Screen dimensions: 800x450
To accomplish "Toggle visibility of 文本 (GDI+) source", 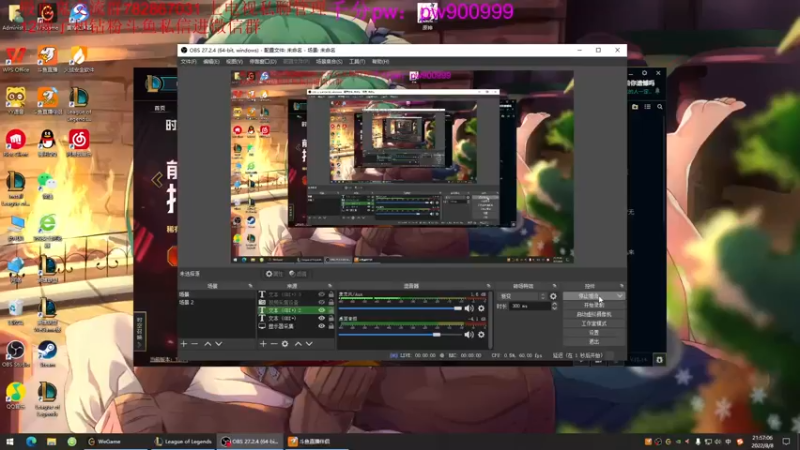I will pos(321,318).
